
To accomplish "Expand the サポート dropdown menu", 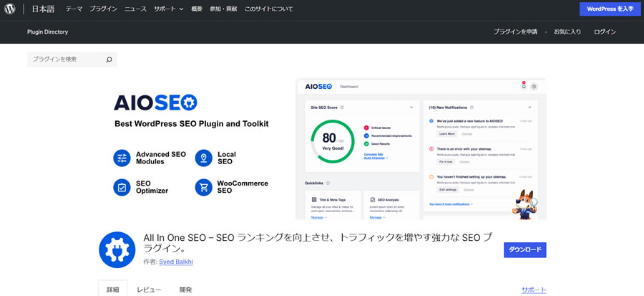I will [x=169, y=9].
